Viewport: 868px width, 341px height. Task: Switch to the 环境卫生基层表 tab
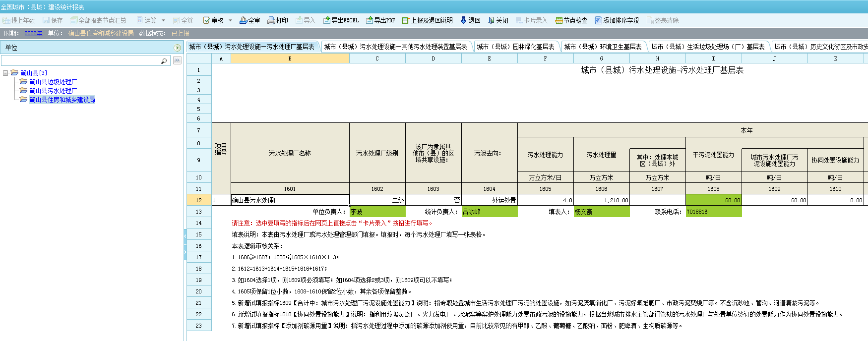pyautogui.click(x=603, y=47)
